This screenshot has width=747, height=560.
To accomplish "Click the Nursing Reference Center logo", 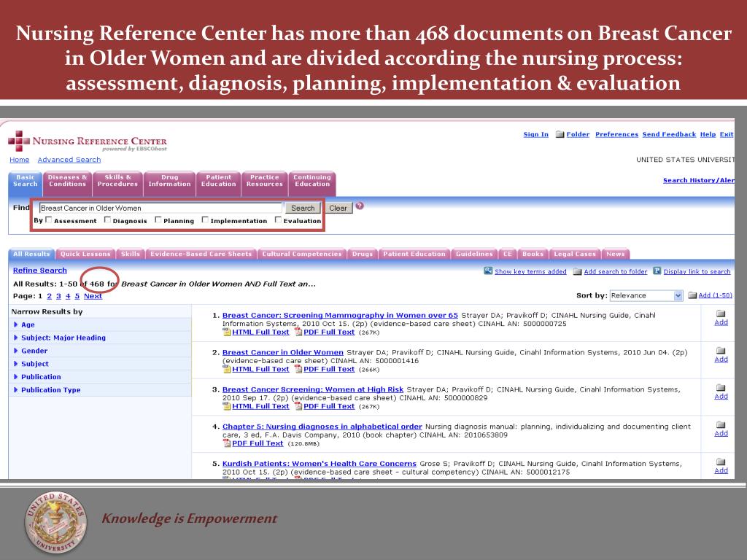I will point(88,141).
